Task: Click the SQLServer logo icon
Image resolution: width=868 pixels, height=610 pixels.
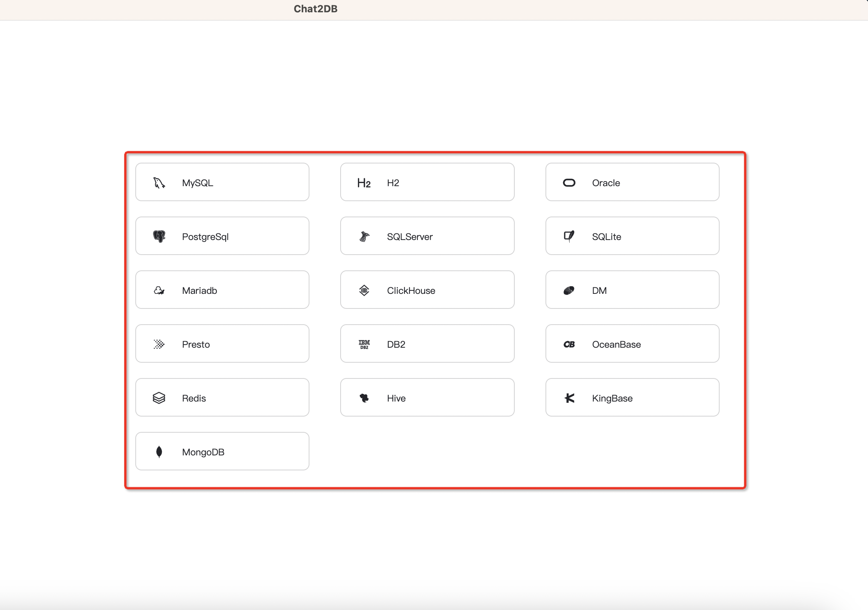Action: [364, 236]
